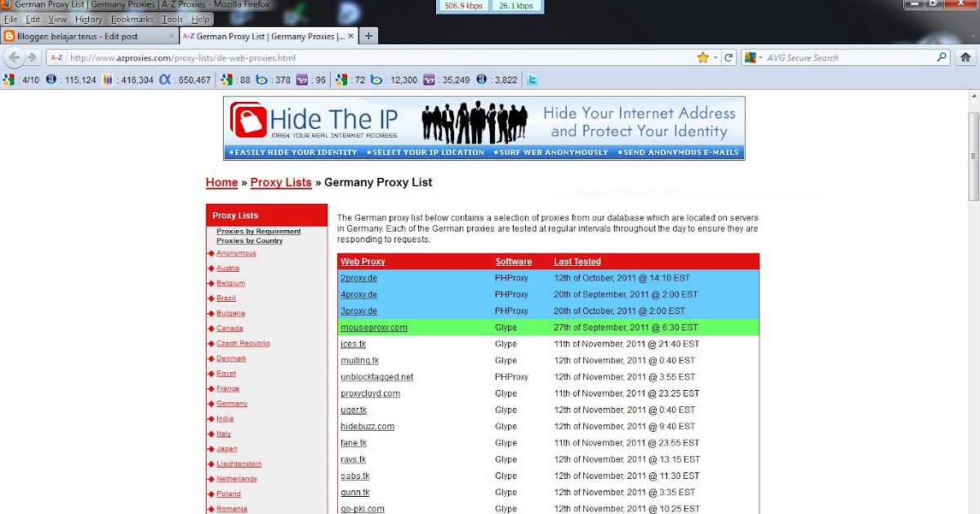980x514 pixels.
Task: Open the Tools menu
Action: [x=173, y=19]
